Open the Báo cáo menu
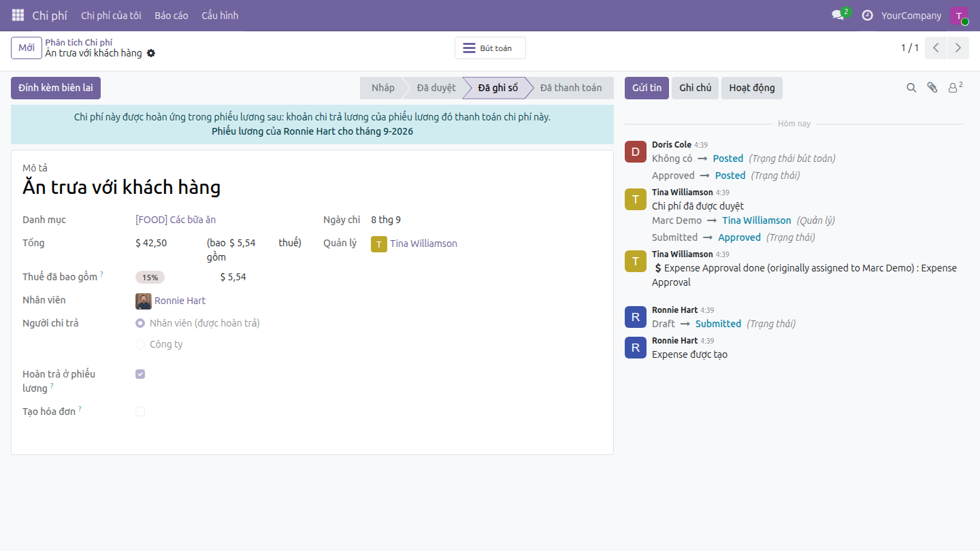The image size is (980, 551). [171, 15]
